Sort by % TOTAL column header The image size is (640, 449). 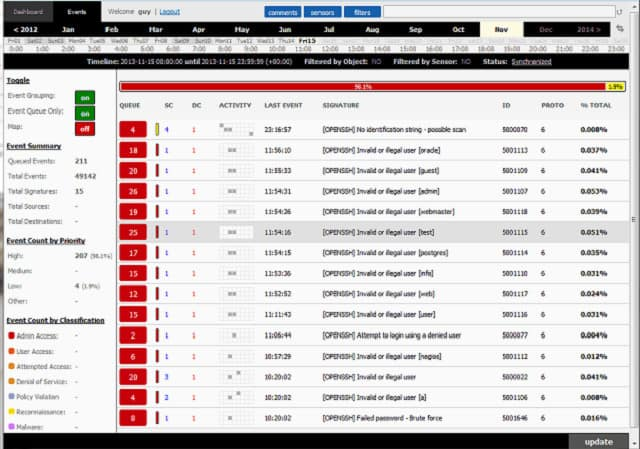596,105
